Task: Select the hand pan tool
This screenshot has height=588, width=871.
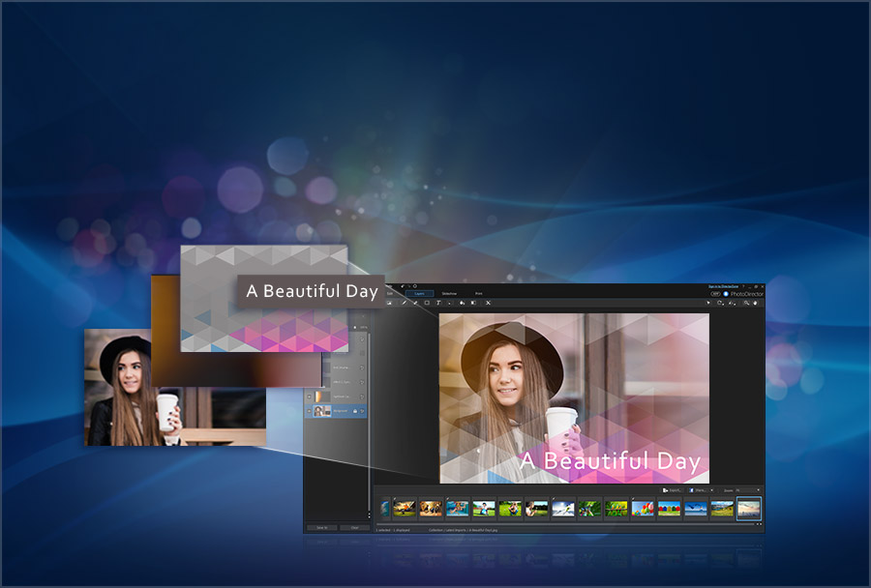Action: tap(756, 303)
